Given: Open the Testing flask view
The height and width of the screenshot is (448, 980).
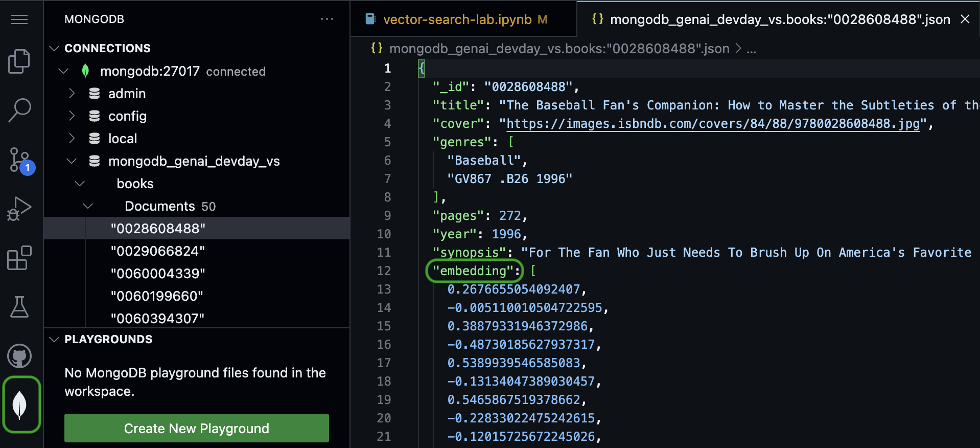Looking at the screenshot, I should [19, 307].
